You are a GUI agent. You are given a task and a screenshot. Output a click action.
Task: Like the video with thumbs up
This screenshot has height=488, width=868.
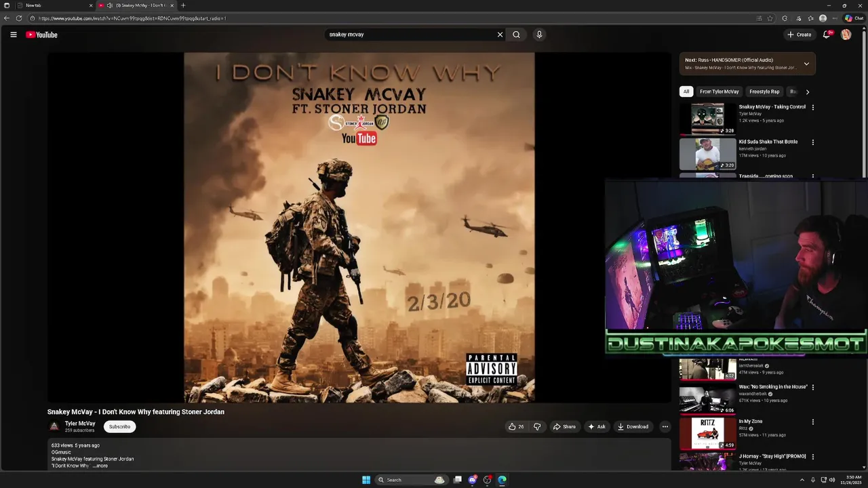click(x=516, y=427)
